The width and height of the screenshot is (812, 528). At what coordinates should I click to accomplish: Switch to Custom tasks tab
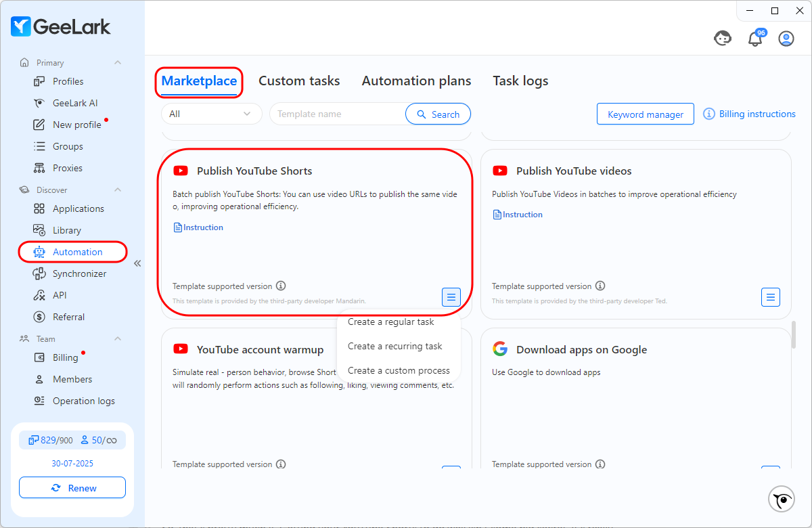tap(299, 81)
